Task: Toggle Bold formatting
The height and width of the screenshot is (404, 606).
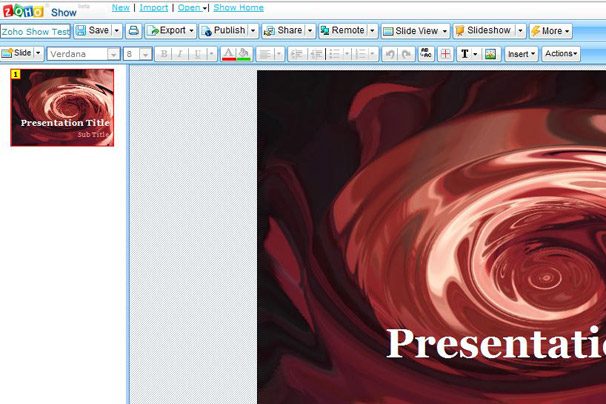Action: pos(164,54)
